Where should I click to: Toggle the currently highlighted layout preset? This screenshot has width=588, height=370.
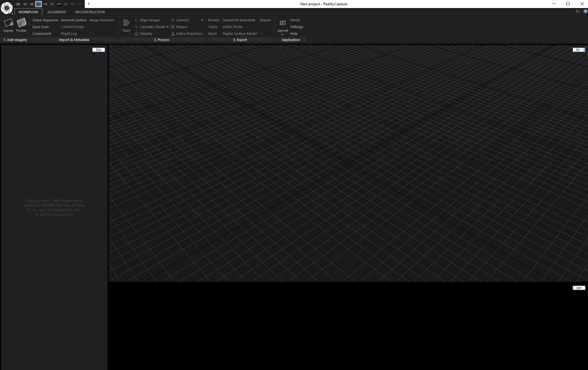[x=38, y=4]
